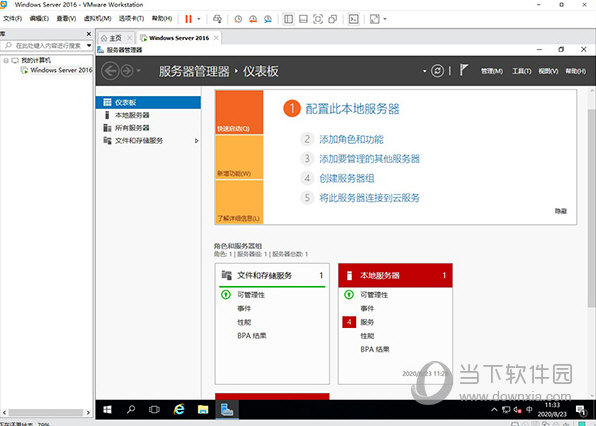596x426 pixels.
Task: Open the 选项卡(T) menu
Action: click(x=131, y=18)
